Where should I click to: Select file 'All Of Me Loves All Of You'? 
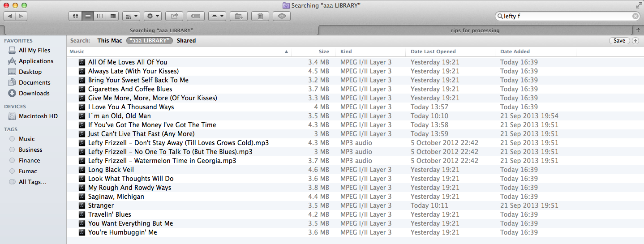128,62
